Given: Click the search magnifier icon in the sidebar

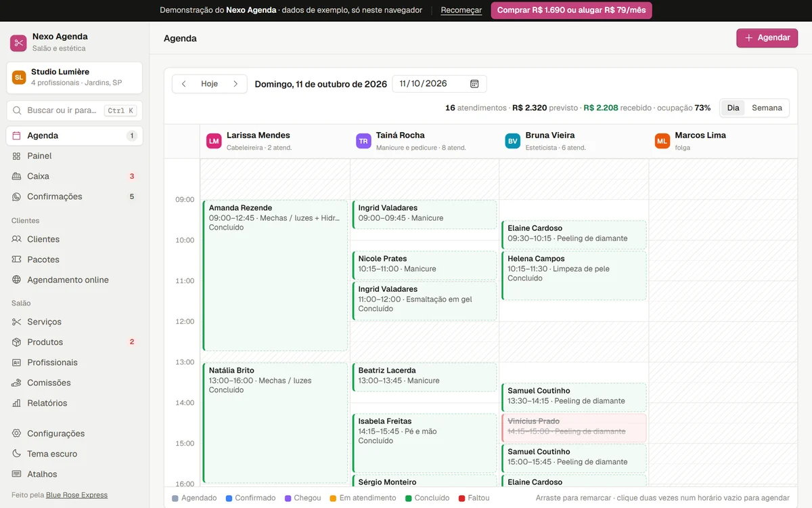Looking at the screenshot, I should (x=17, y=110).
